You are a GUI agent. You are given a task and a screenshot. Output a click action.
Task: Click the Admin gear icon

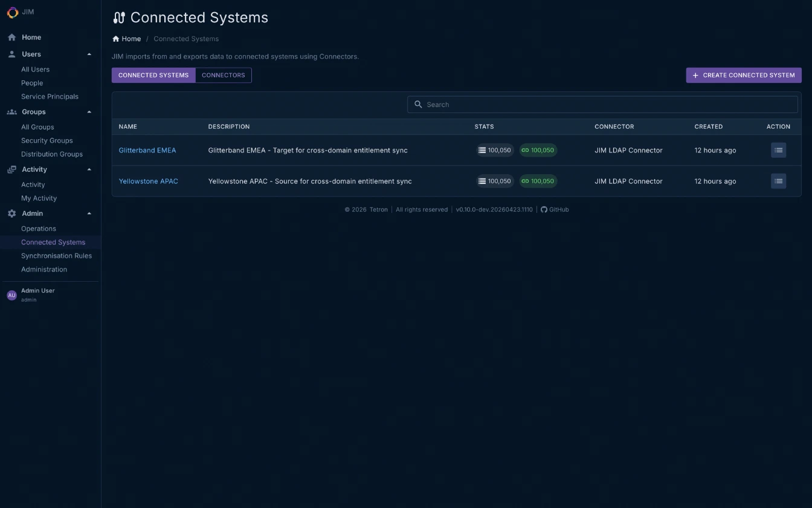pos(11,213)
